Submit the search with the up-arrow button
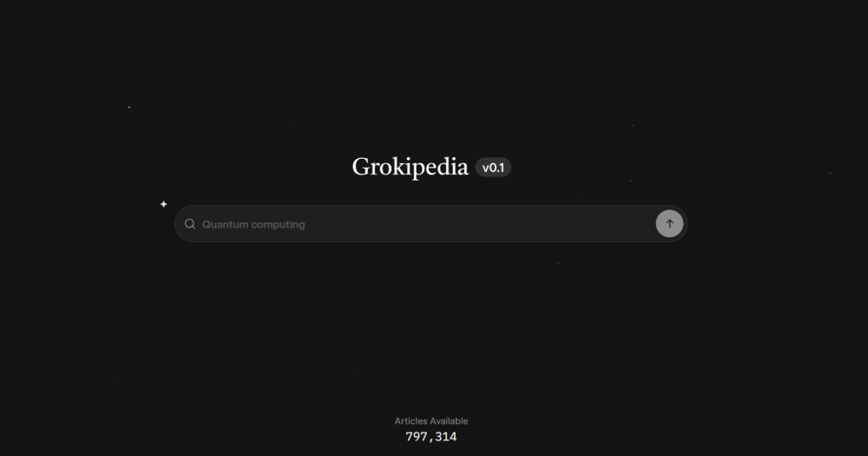Viewport: 868px width, 456px height. (x=669, y=224)
